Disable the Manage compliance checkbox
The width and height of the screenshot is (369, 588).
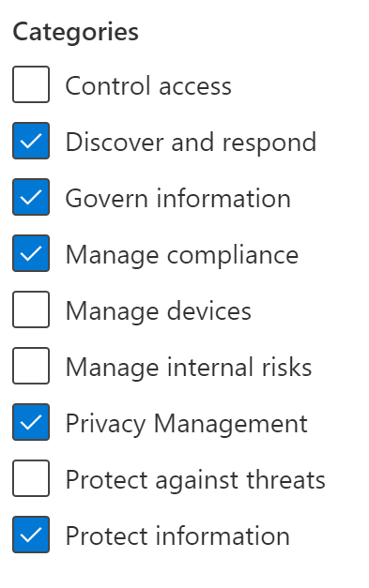(31, 253)
